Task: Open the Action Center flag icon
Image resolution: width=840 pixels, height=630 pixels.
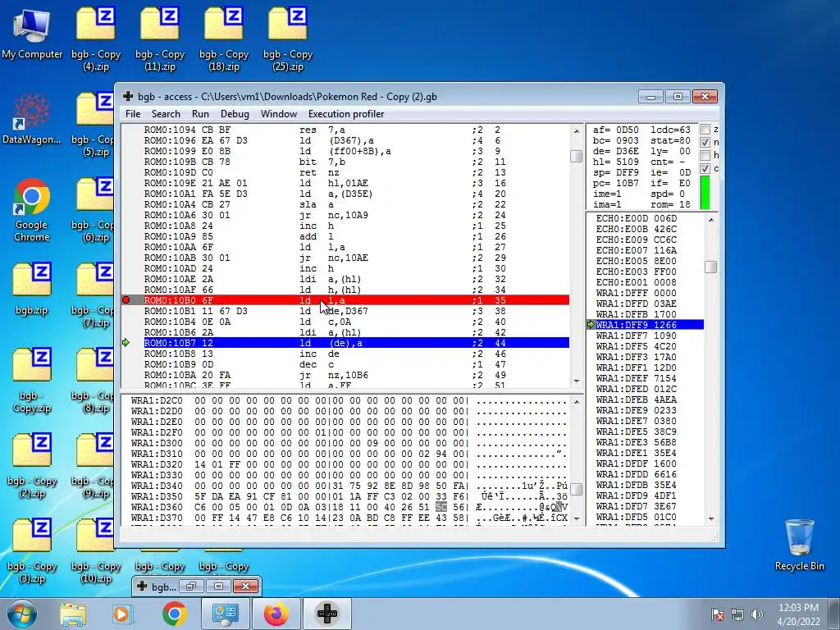Action: point(718,614)
